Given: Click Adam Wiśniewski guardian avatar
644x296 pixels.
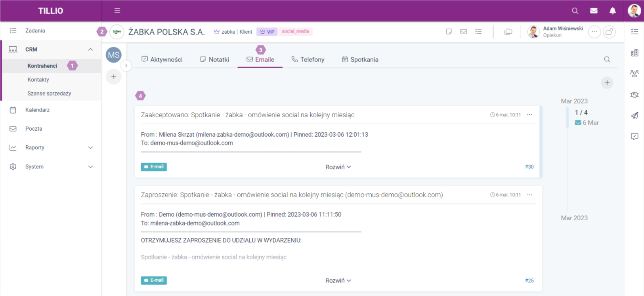Looking at the screenshot, I should [533, 32].
